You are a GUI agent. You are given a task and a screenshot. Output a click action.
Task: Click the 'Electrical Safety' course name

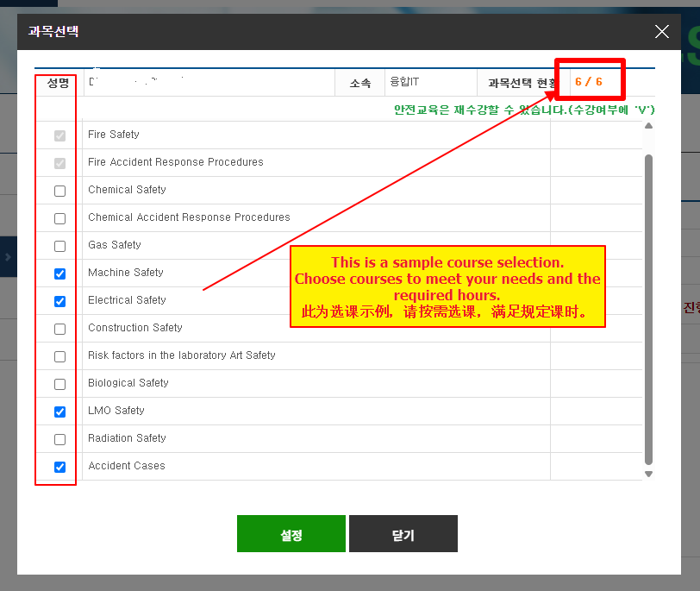(127, 300)
